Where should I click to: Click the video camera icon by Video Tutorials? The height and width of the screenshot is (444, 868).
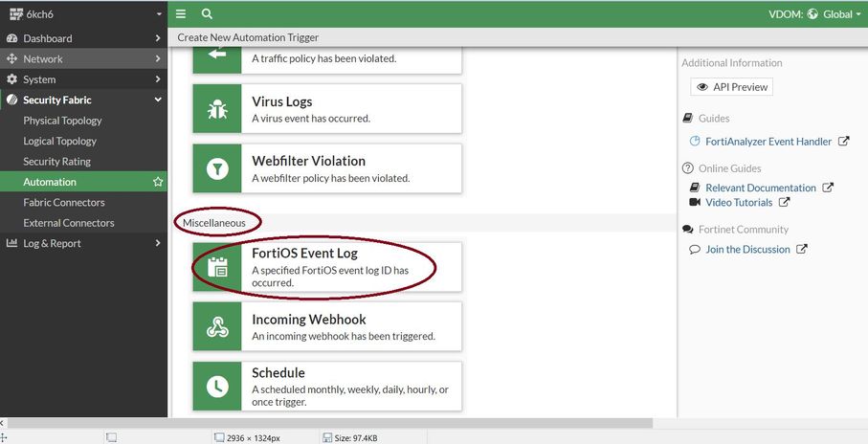pos(695,202)
